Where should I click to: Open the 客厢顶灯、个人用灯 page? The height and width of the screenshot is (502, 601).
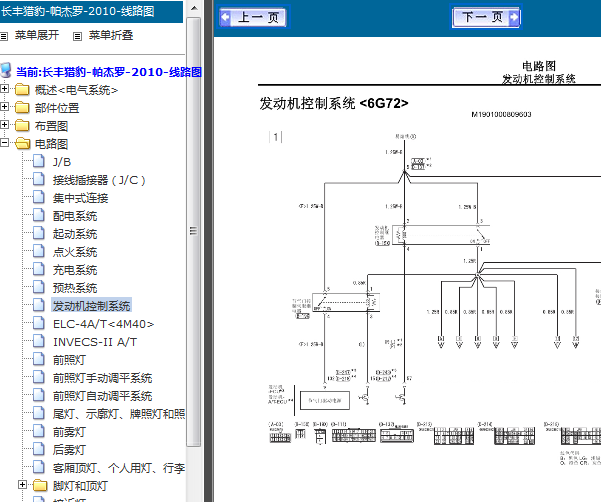tap(119, 468)
